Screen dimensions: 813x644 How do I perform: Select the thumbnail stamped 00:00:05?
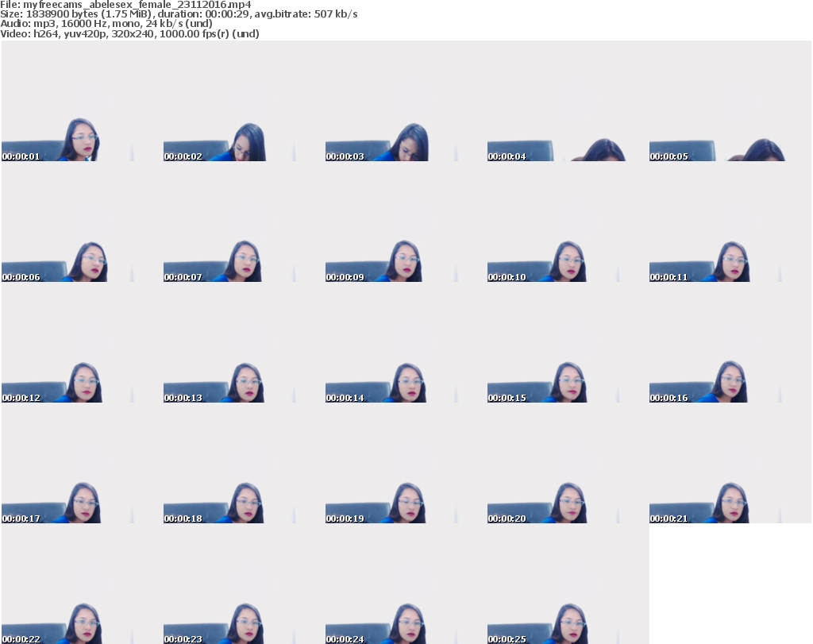(730, 101)
